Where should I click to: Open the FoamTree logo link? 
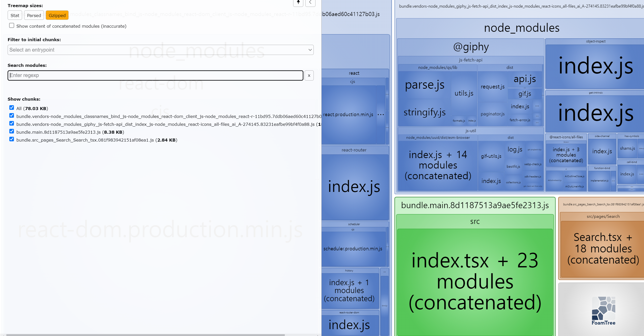pos(603,311)
